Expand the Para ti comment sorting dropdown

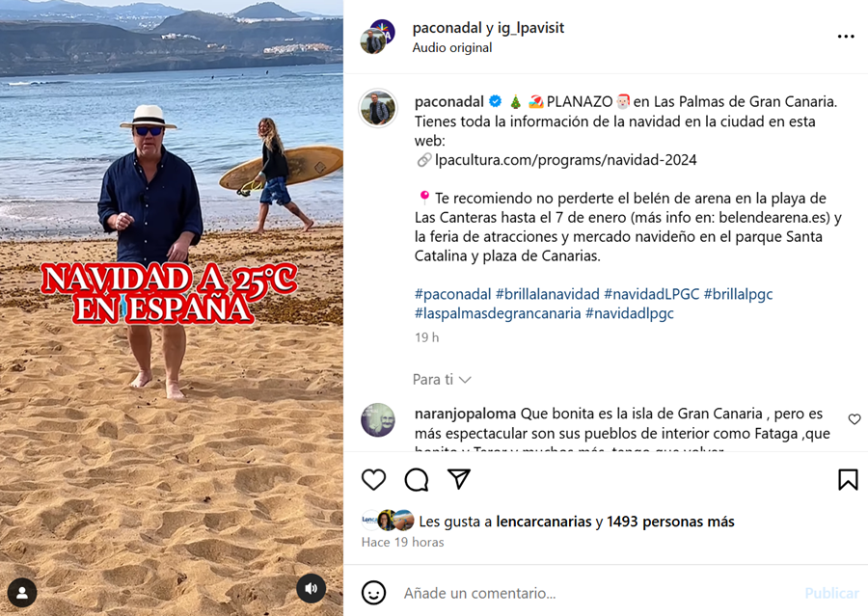[442, 379]
